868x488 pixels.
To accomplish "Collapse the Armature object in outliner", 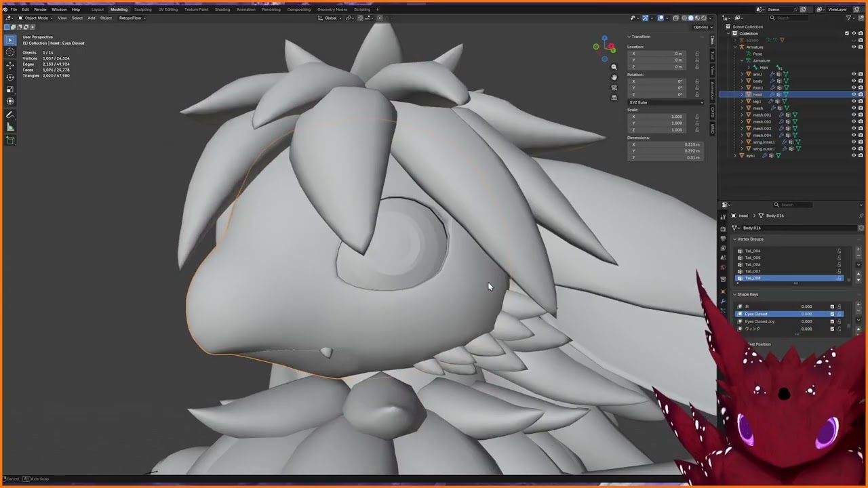I will click(x=734, y=47).
